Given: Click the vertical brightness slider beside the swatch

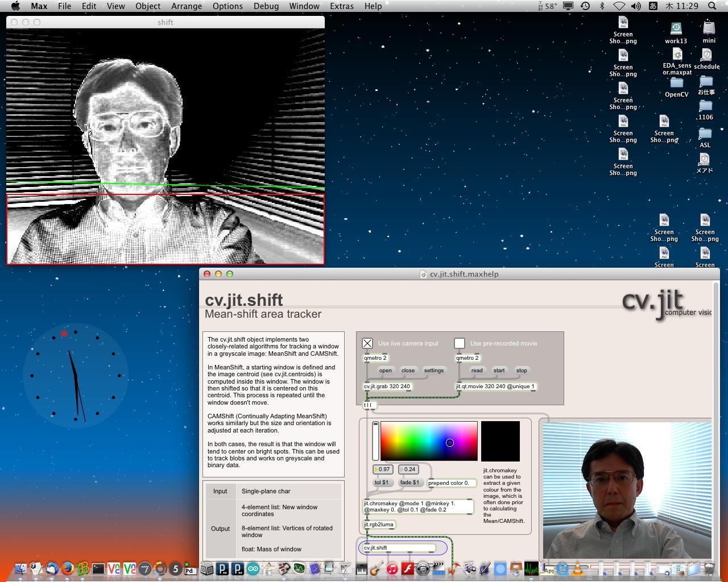Looking at the screenshot, I should click(x=375, y=441).
